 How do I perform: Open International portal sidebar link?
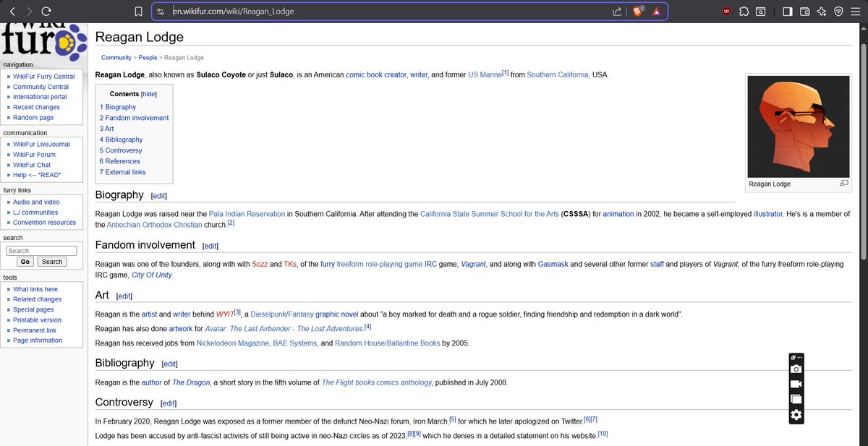click(x=40, y=97)
